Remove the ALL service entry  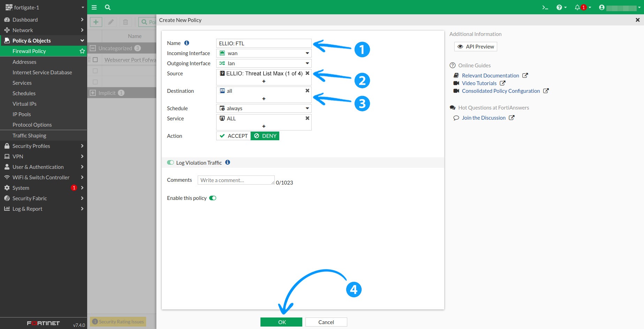tap(307, 118)
